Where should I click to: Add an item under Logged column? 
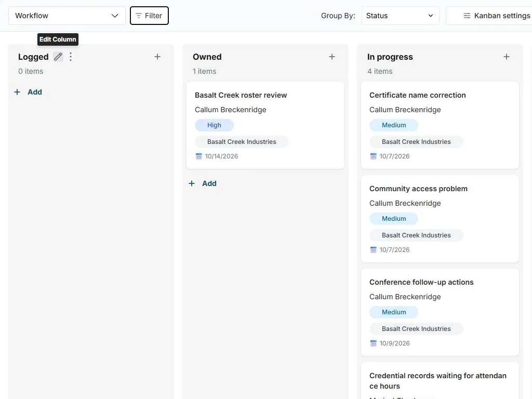click(x=28, y=92)
